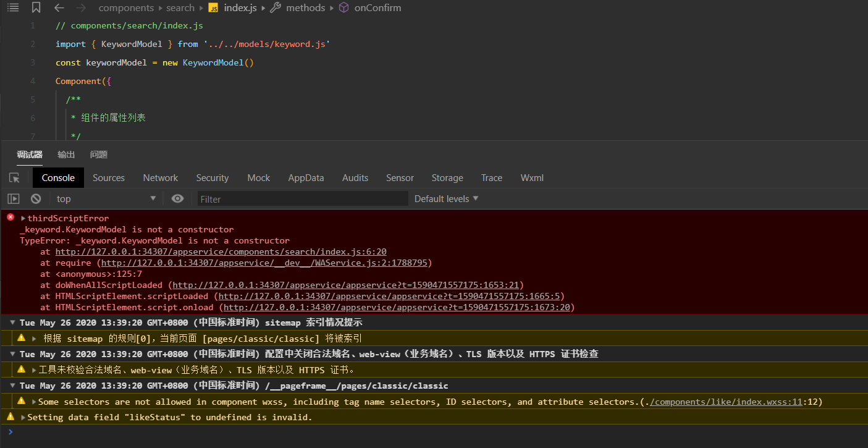This screenshot has width=868, height=448.
Task: Click the onConfirm breadcrumb segment
Action: point(377,8)
